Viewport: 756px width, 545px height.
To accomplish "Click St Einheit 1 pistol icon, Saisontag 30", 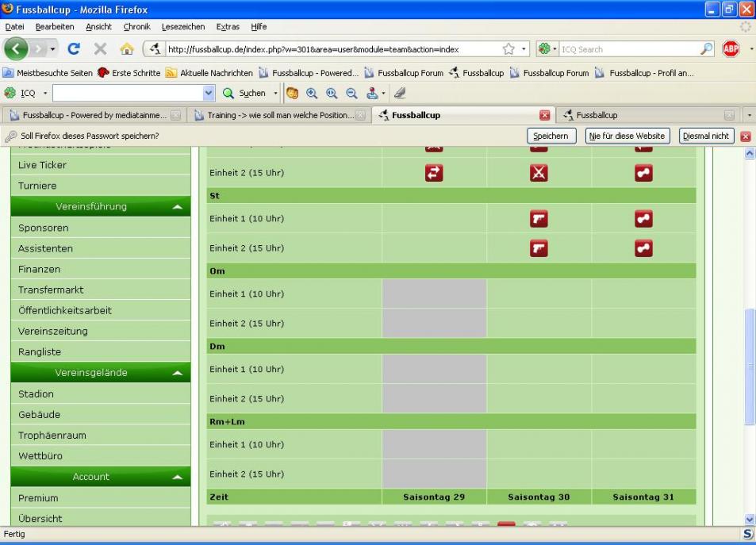I will 539,219.
